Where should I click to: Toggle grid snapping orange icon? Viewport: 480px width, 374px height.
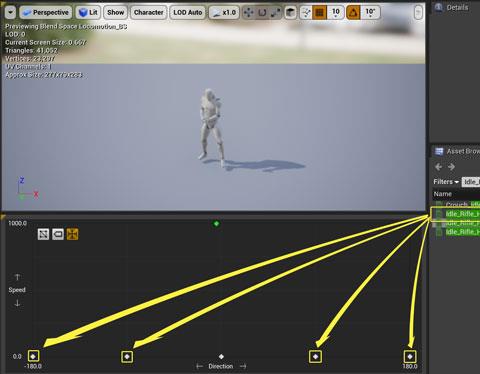tap(320, 13)
